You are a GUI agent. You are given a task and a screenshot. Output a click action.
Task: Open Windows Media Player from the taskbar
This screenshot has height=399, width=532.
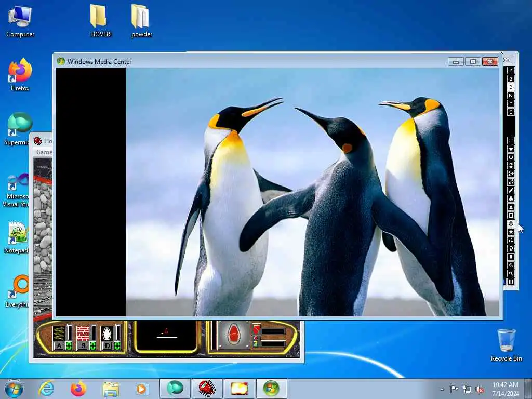pos(141,389)
